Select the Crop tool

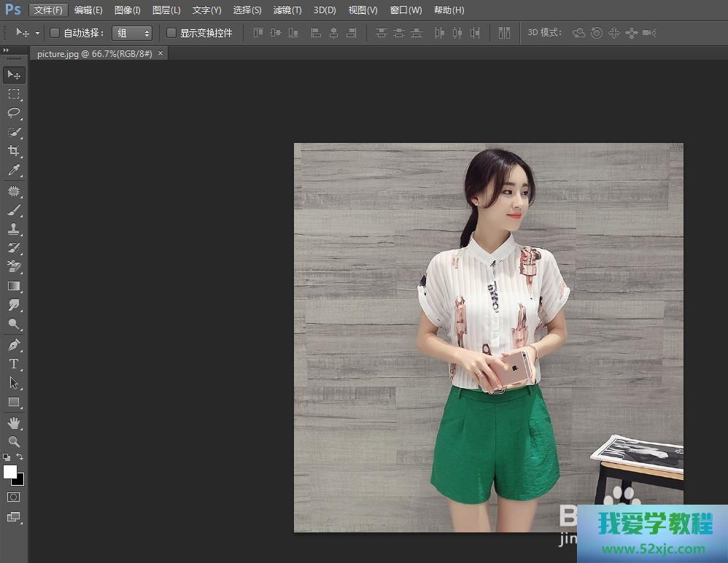click(x=14, y=151)
